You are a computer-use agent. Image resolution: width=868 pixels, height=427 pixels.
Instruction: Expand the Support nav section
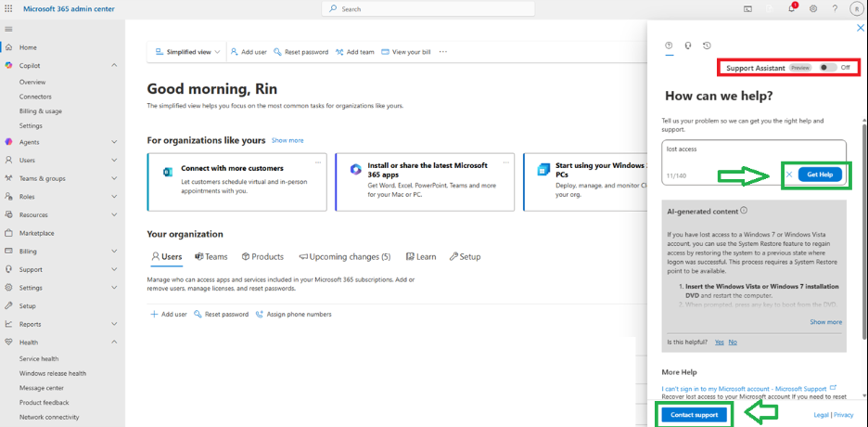coord(114,269)
